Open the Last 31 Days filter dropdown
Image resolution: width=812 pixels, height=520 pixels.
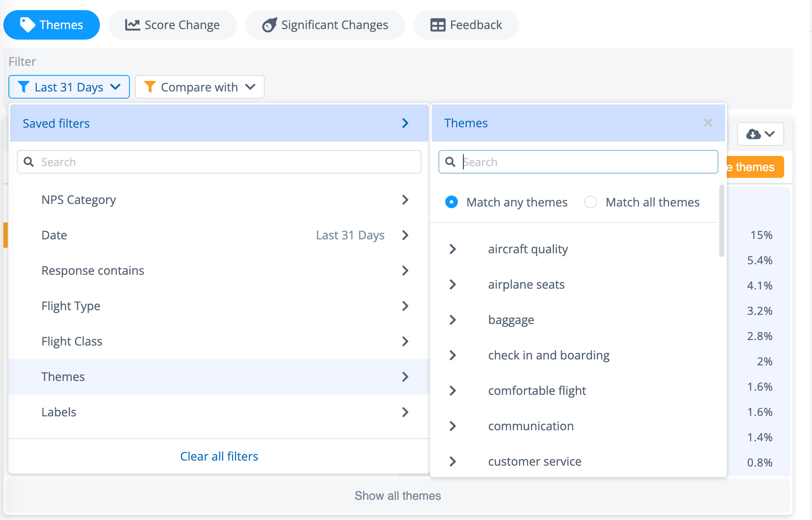click(69, 87)
